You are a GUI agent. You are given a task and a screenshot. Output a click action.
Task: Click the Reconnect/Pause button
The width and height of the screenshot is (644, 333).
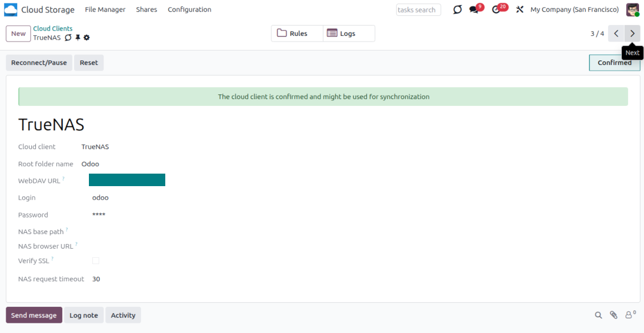39,63
